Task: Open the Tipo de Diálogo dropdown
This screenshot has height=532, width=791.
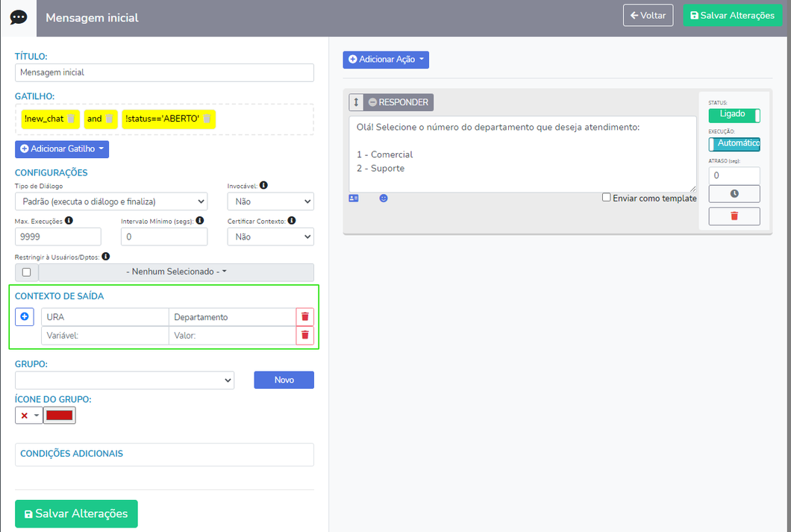Action: pyautogui.click(x=111, y=201)
